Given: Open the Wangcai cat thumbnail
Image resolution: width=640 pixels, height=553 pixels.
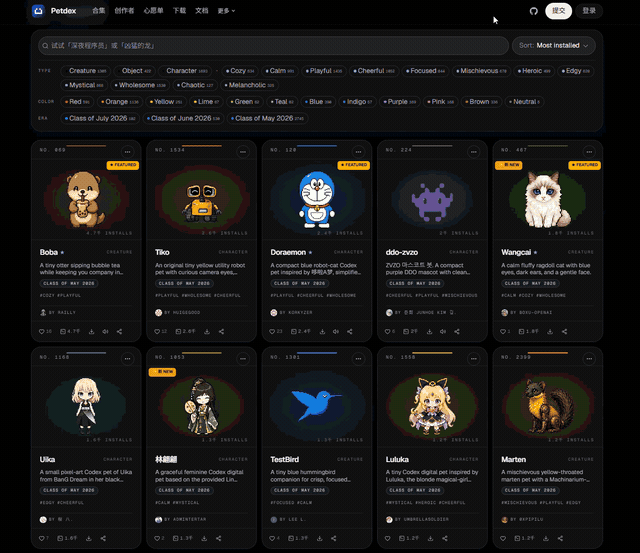Looking at the screenshot, I should (x=547, y=199).
